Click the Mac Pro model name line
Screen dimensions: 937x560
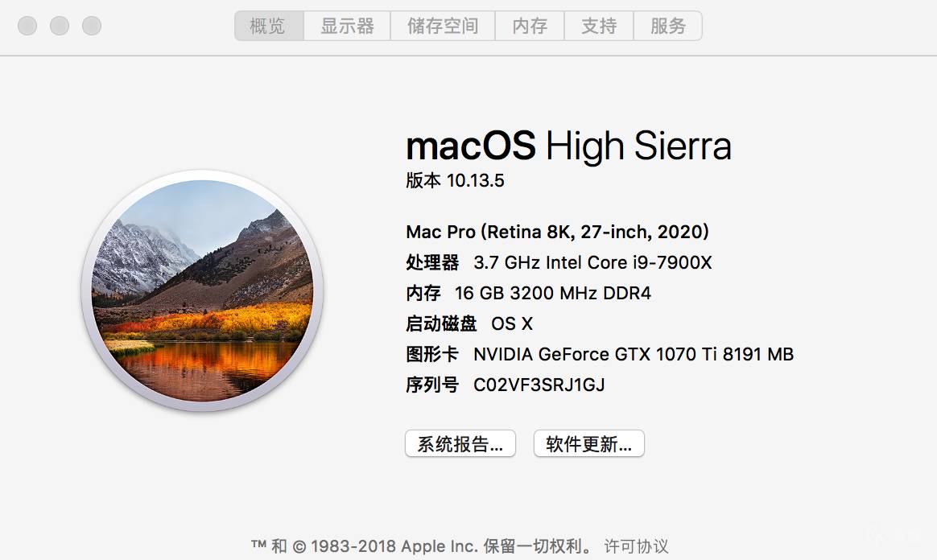557,232
